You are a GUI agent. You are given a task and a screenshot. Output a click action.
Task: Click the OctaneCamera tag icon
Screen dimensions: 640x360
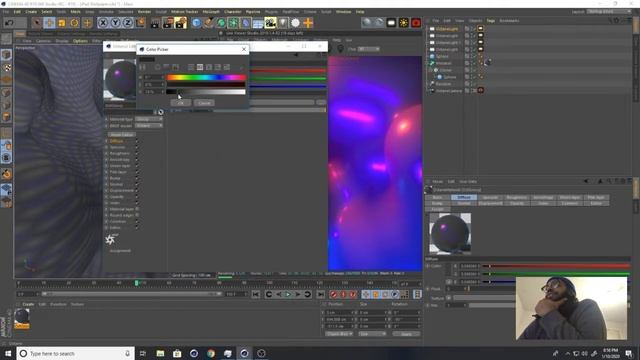[x=480, y=90]
